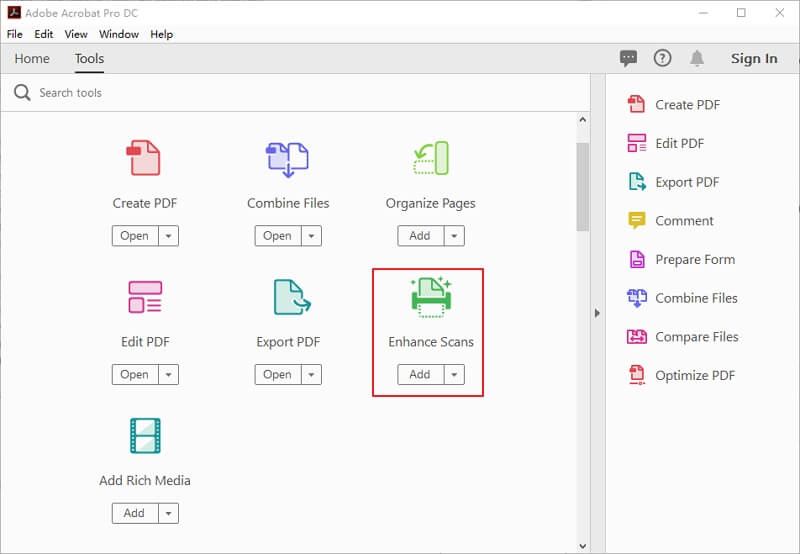Select Optimize PDF in the right sidebar
Screen dimensions: 800x554
click(x=695, y=375)
